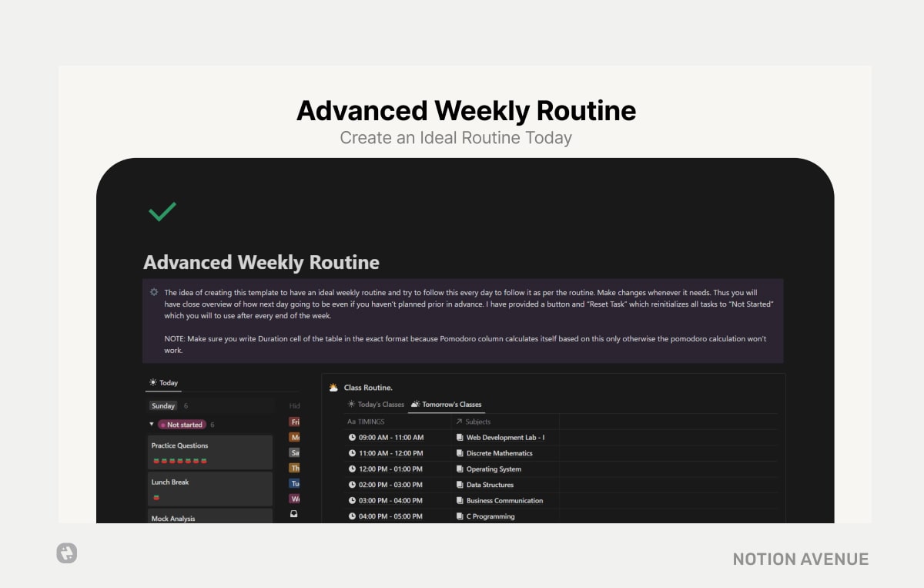Open the TIMINGS column header menu

[366, 422]
